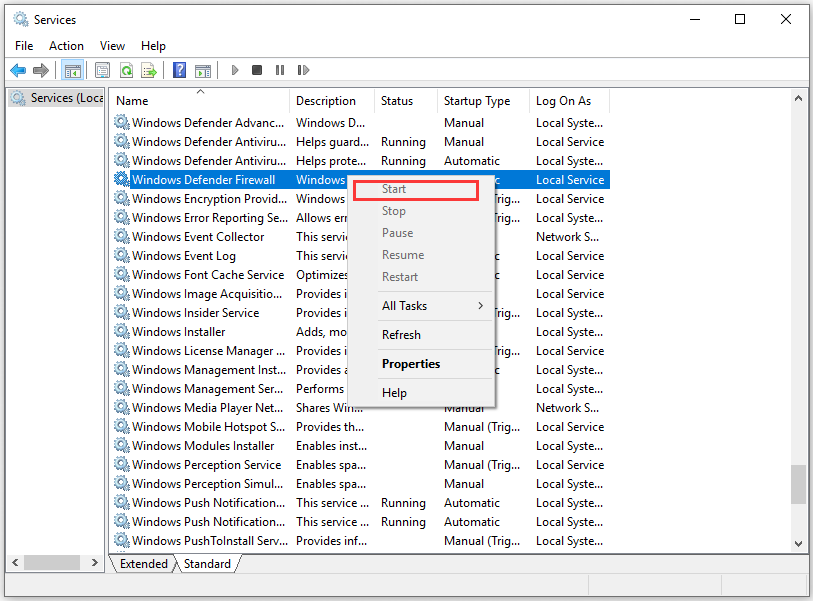Toggle the Show/Hide Action Pane icon
Screen dimensions: 813x601
[x=203, y=70]
